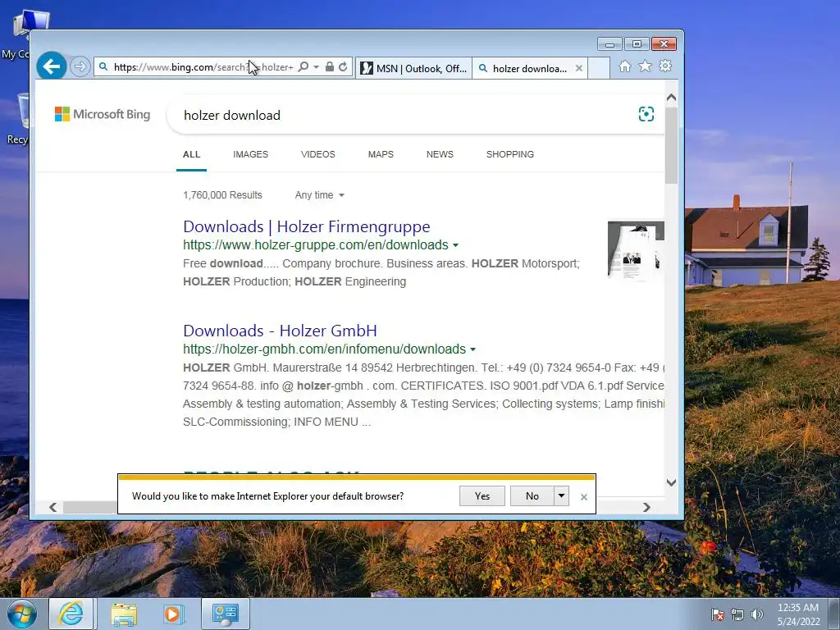Click the Show desktop button
This screenshot has height=630, width=840.
834,614
